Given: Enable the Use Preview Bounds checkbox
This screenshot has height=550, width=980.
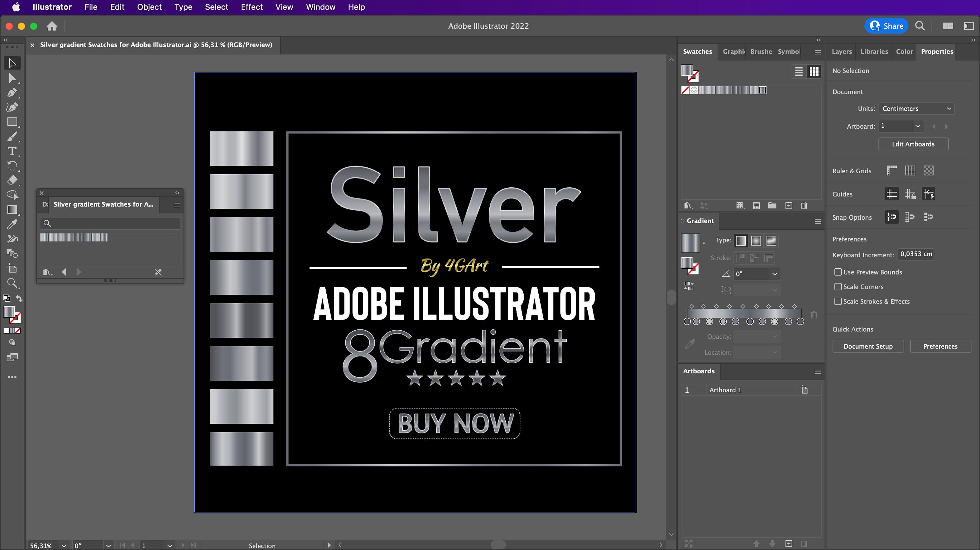Looking at the screenshot, I should 838,272.
